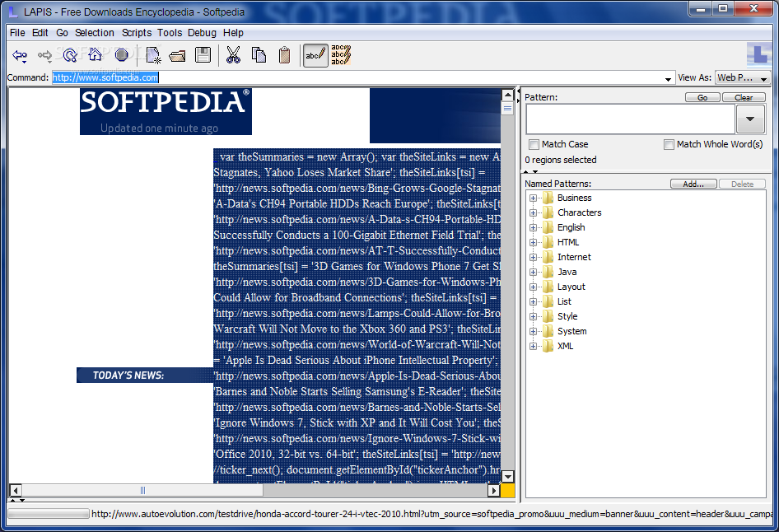This screenshot has width=779, height=532.
Task: Click inside the Pattern text area
Action: tap(630, 119)
